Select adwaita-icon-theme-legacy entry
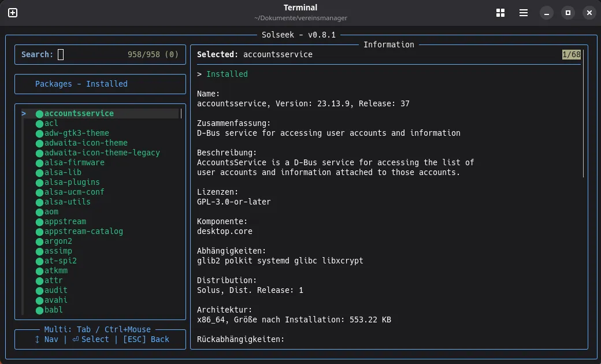601x364 pixels. (102, 153)
